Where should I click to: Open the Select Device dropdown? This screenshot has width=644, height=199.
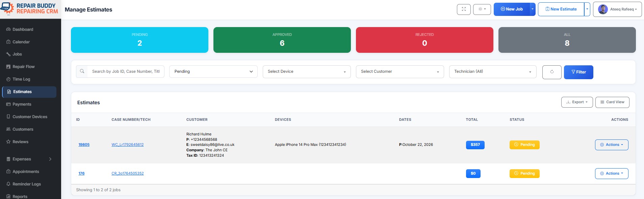coord(307,71)
